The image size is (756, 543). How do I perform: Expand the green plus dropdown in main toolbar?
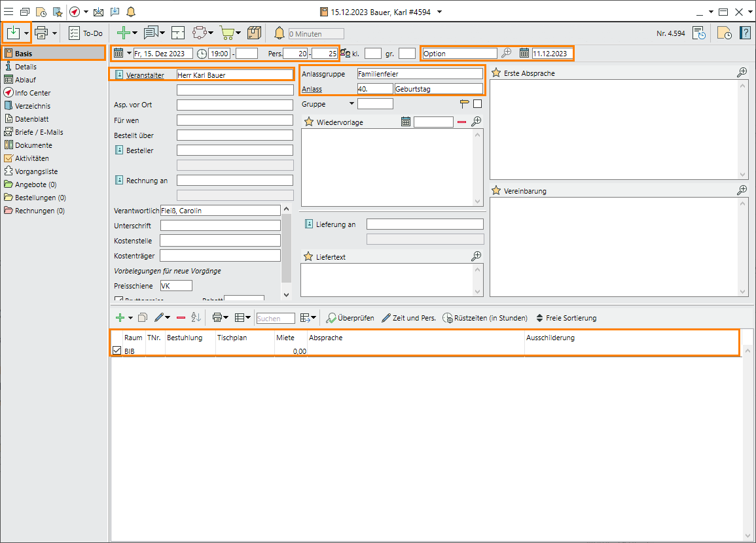(135, 33)
